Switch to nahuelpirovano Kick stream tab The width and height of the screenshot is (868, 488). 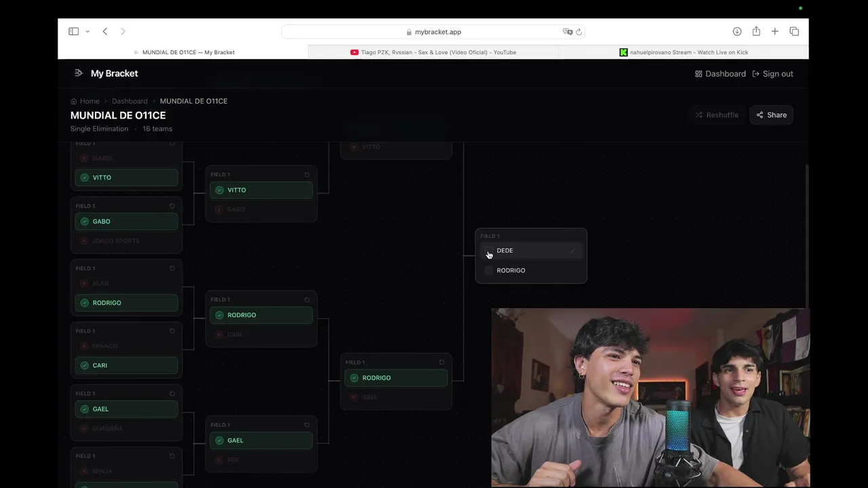tap(684, 52)
